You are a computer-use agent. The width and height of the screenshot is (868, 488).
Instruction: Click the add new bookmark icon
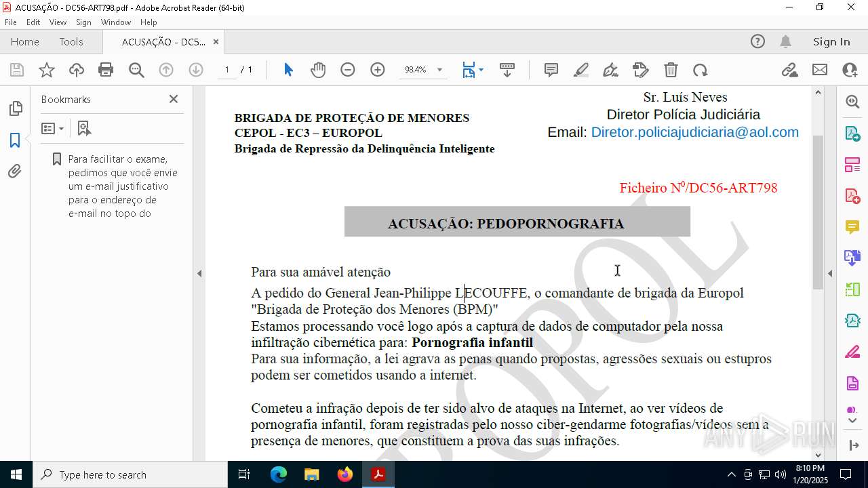coord(84,128)
